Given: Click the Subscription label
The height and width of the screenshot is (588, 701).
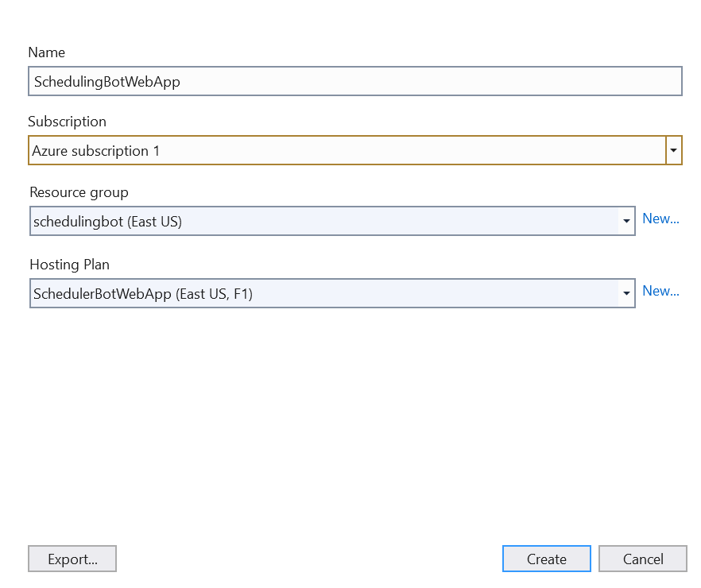Looking at the screenshot, I should tap(67, 122).
